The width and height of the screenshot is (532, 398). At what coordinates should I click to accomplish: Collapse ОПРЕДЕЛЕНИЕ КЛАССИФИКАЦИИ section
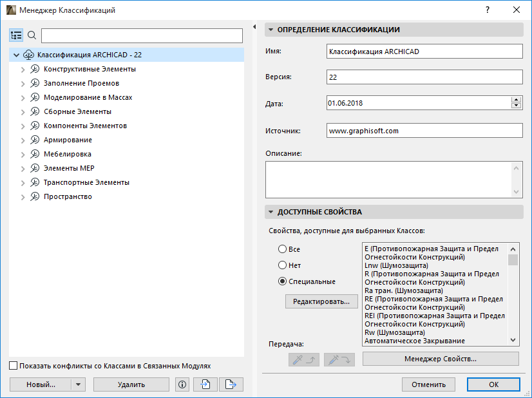point(271,30)
